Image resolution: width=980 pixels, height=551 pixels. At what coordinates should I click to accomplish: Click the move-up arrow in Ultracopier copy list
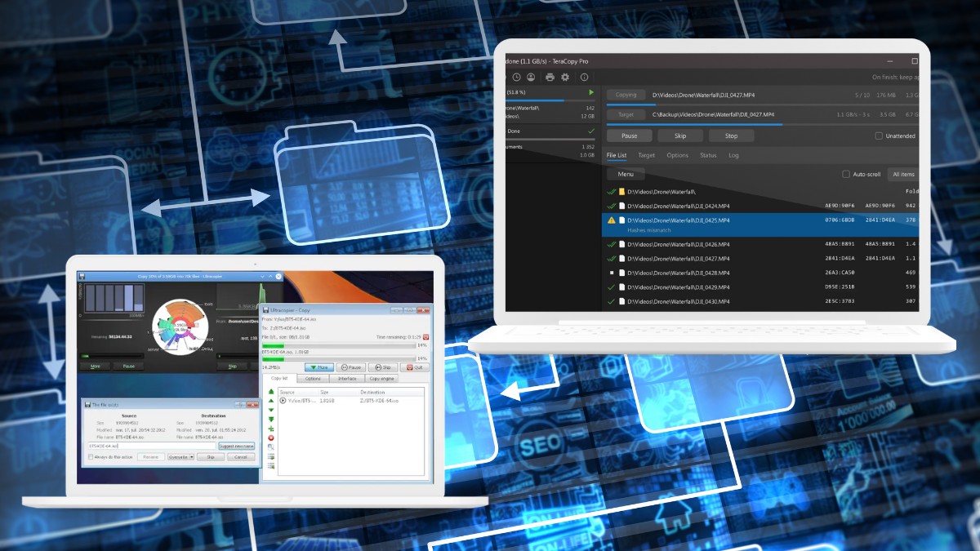271,401
